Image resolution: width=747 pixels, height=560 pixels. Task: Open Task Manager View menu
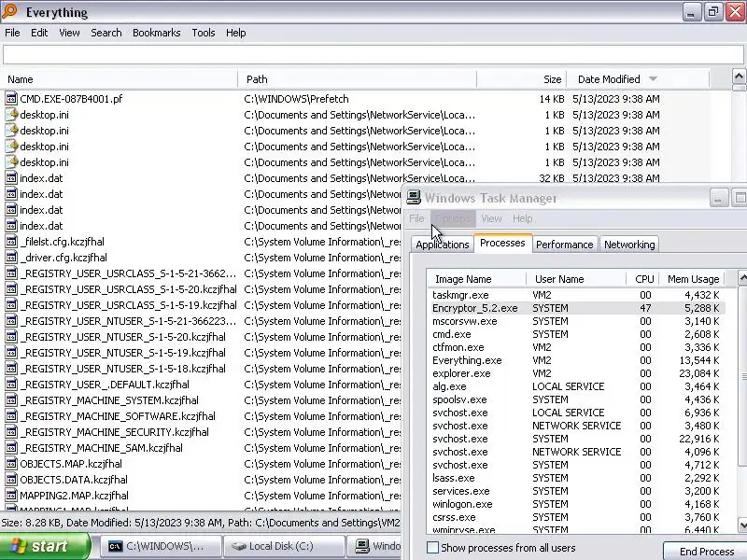pos(491,218)
